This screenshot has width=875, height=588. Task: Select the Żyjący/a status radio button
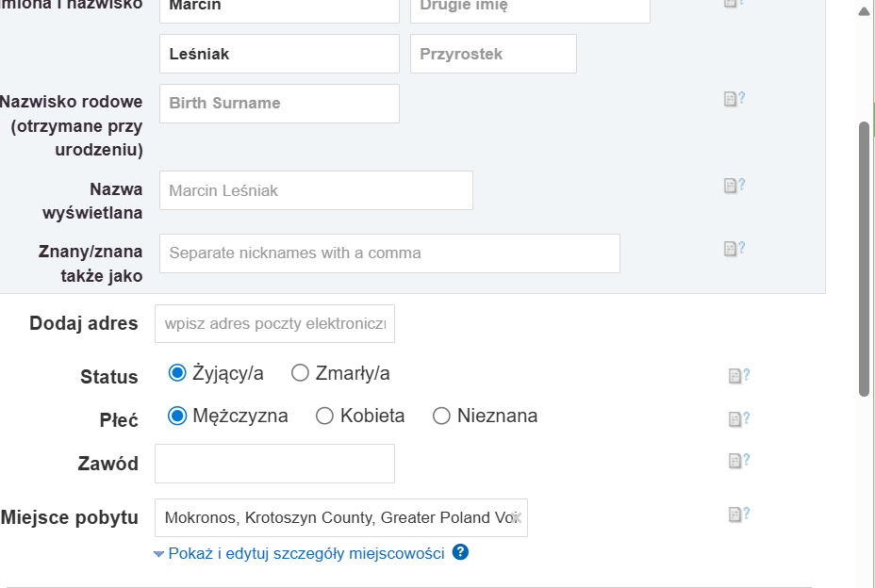[x=177, y=373]
